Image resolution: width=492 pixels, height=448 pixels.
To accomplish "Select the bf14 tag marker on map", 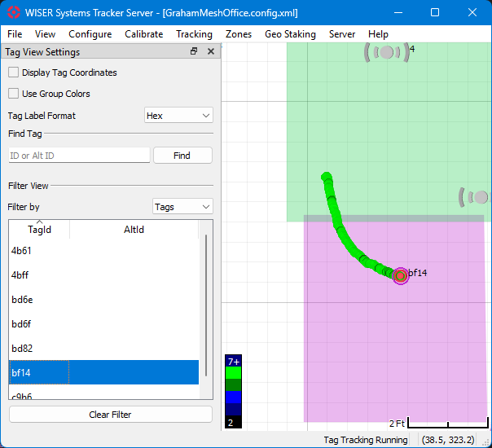I will pyautogui.click(x=400, y=276).
